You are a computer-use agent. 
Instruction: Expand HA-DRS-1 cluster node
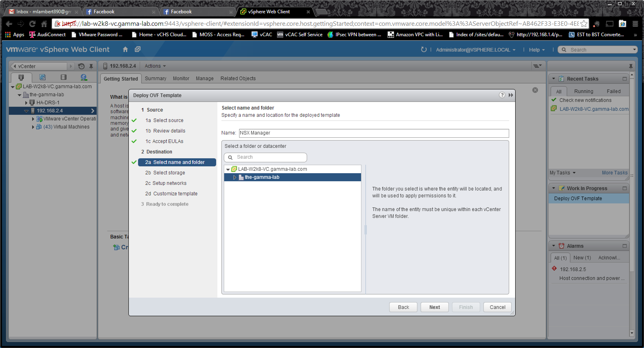26,103
